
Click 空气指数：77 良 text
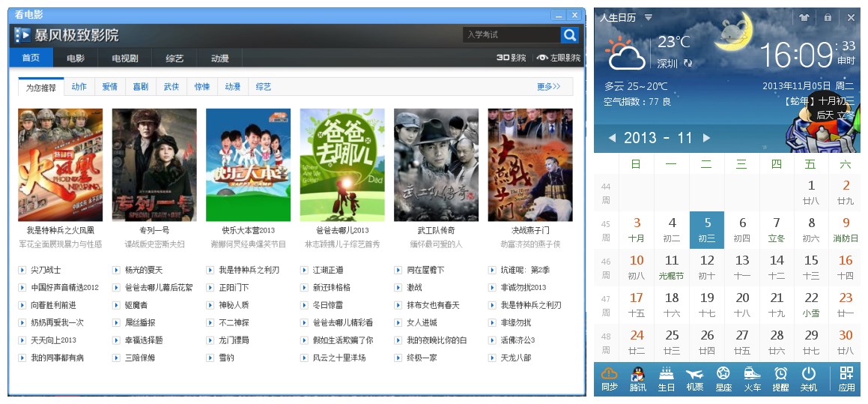[637, 102]
